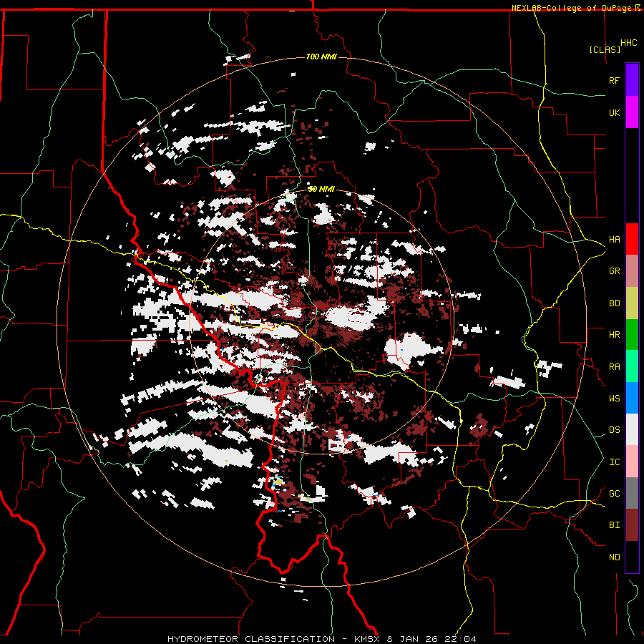The width and height of the screenshot is (644, 644).
Task: Select the GR pink-brown legend swatch
Action: [x=632, y=271]
